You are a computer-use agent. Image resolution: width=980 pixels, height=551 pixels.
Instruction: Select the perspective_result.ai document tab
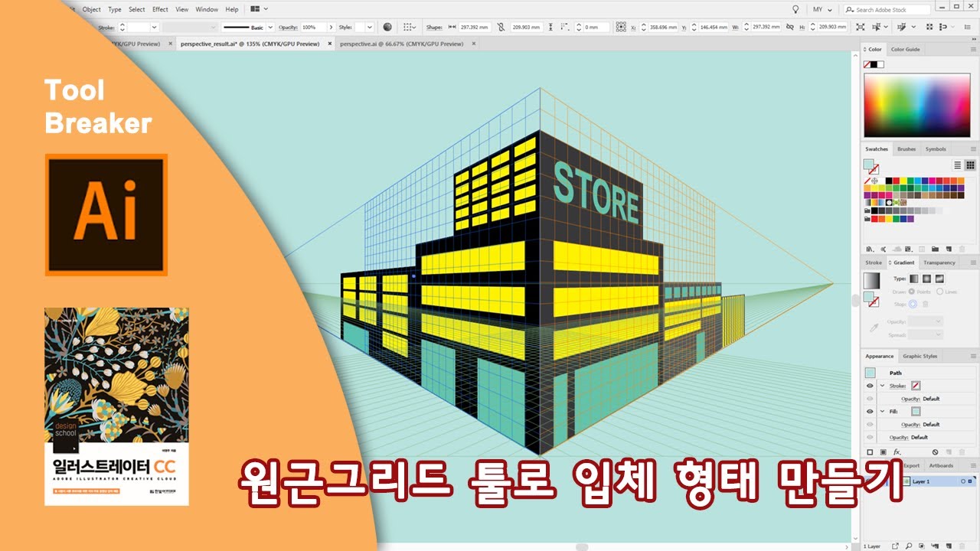250,44
